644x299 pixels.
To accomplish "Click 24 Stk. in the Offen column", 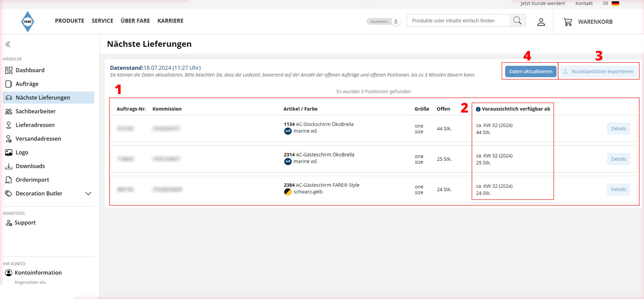I will pyautogui.click(x=444, y=189).
